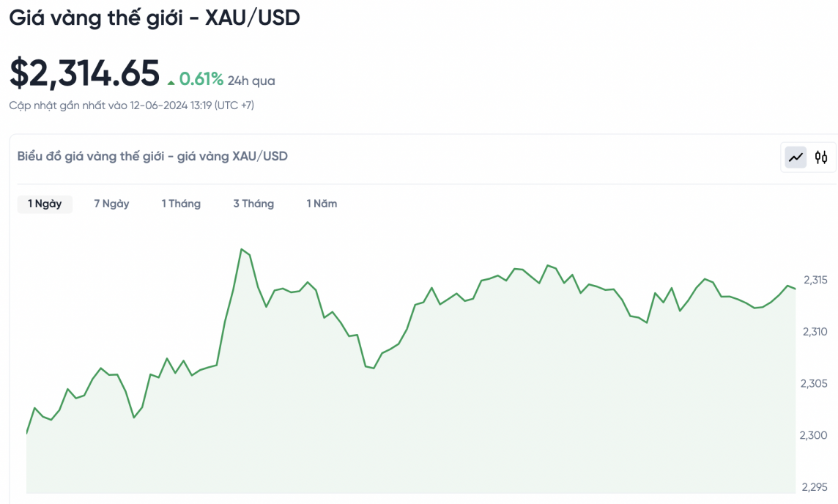This screenshot has height=504, width=838.
Task: Switch to line chart view
Action: coord(796,157)
